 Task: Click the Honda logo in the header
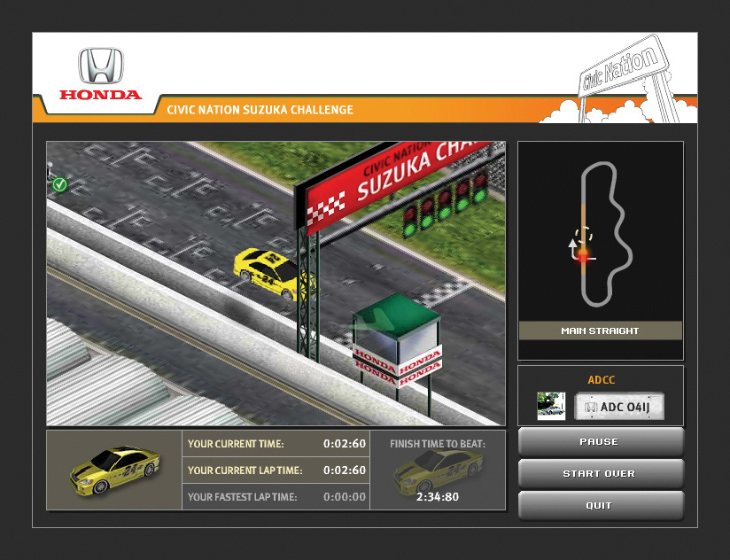click(101, 74)
